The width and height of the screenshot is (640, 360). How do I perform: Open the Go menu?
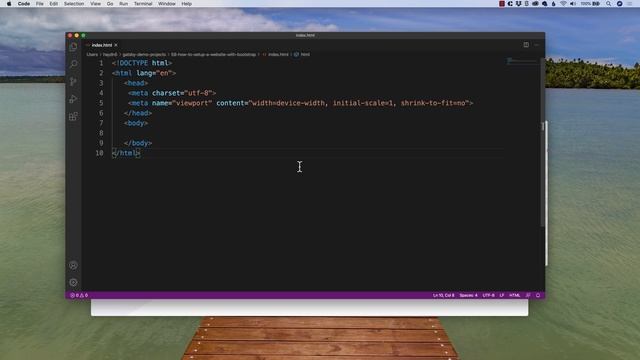[x=110, y=4]
